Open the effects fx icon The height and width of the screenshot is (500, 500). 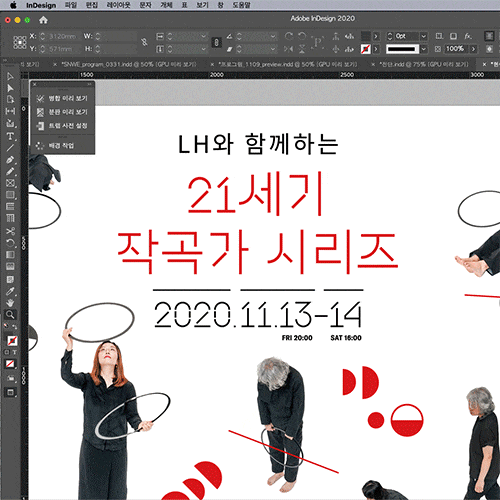tap(468, 36)
